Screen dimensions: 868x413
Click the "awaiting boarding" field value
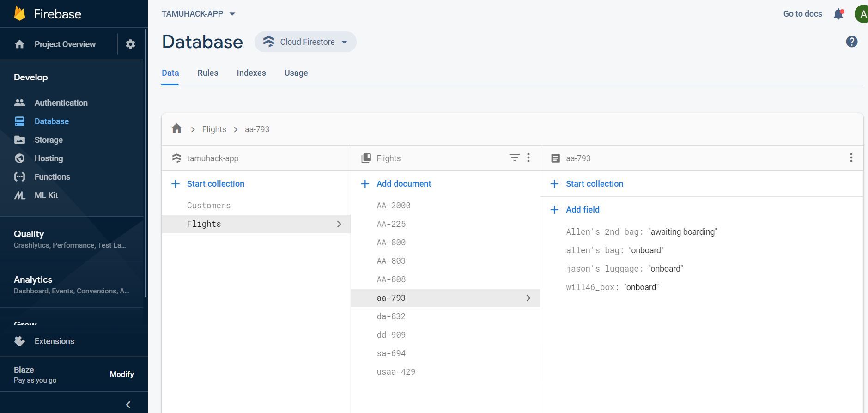[682, 232]
